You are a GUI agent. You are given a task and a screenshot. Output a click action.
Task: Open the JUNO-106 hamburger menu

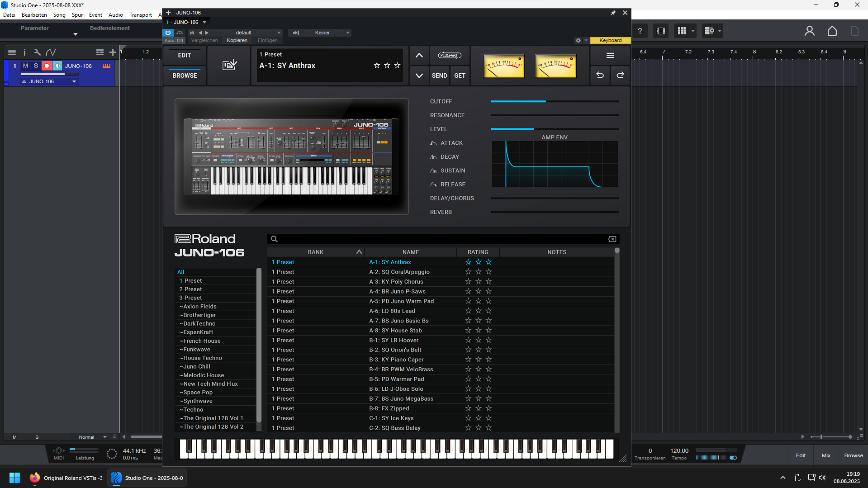[610, 55]
